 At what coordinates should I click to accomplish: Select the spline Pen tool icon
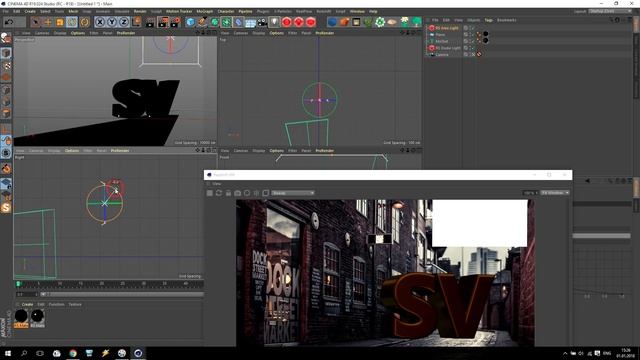202,22
